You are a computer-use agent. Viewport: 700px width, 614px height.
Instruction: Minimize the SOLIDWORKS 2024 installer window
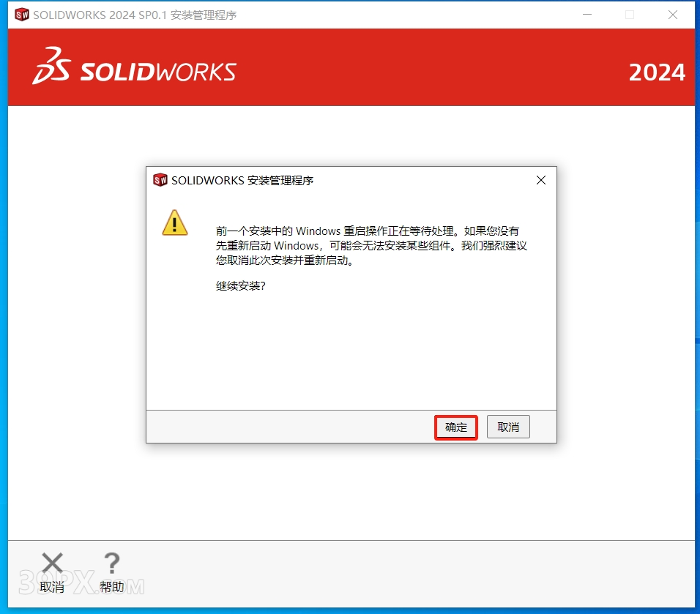[x=587, y=15]
